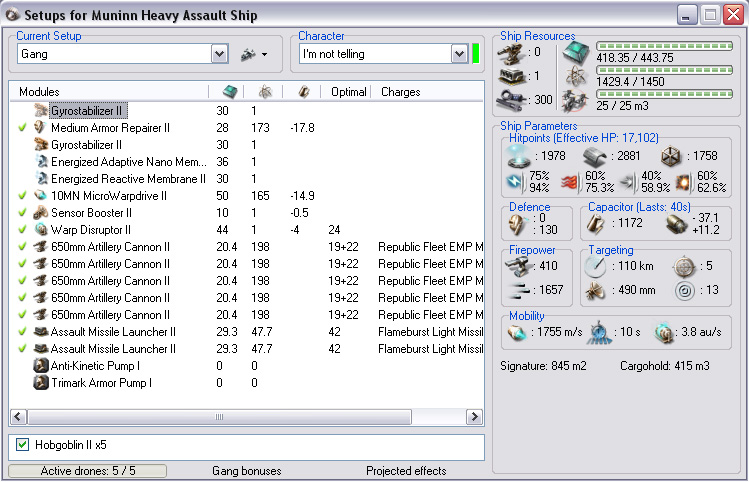Screen dimensions: 749x482
Task: Click the explosive resistance icon showing 62.6%
Action: [x=684, y=182]
